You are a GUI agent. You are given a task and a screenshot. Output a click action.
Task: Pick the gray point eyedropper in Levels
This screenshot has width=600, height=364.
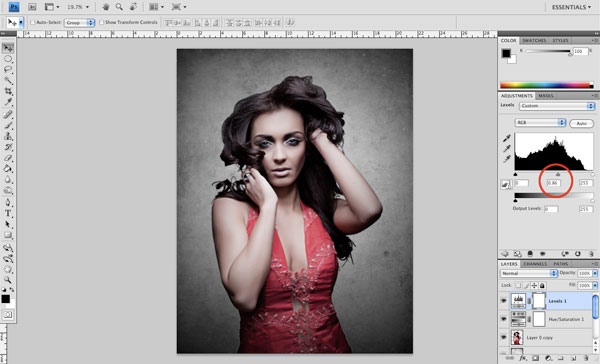(507, 149)
